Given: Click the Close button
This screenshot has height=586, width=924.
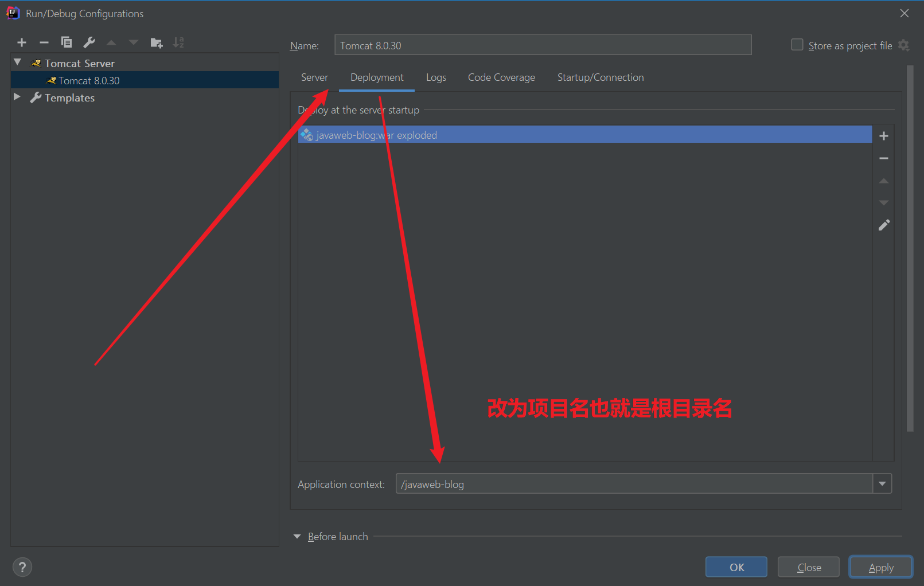Looking at the screenshot, I should click(809, 567).
